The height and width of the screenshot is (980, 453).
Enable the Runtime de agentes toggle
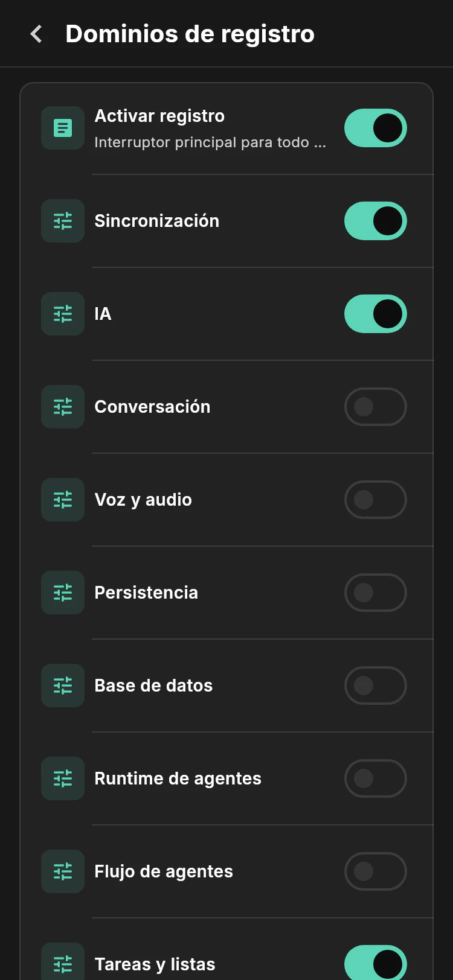point(376,778)
